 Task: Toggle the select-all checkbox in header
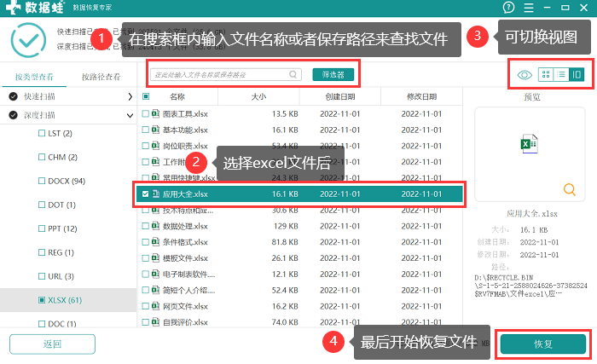coord(146,96)
